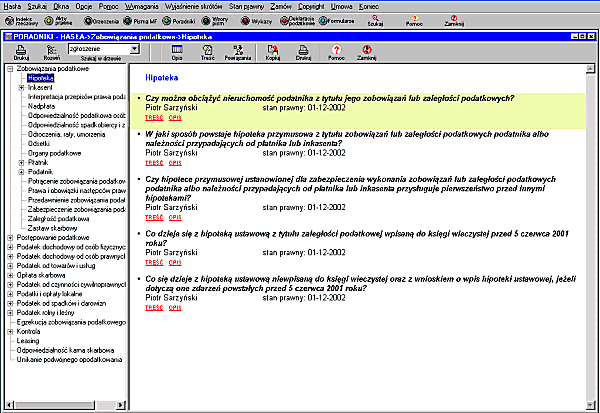Expand the Kontrola tree node
The height and width of the screenshot is (413, 600).
pos(9,331)
